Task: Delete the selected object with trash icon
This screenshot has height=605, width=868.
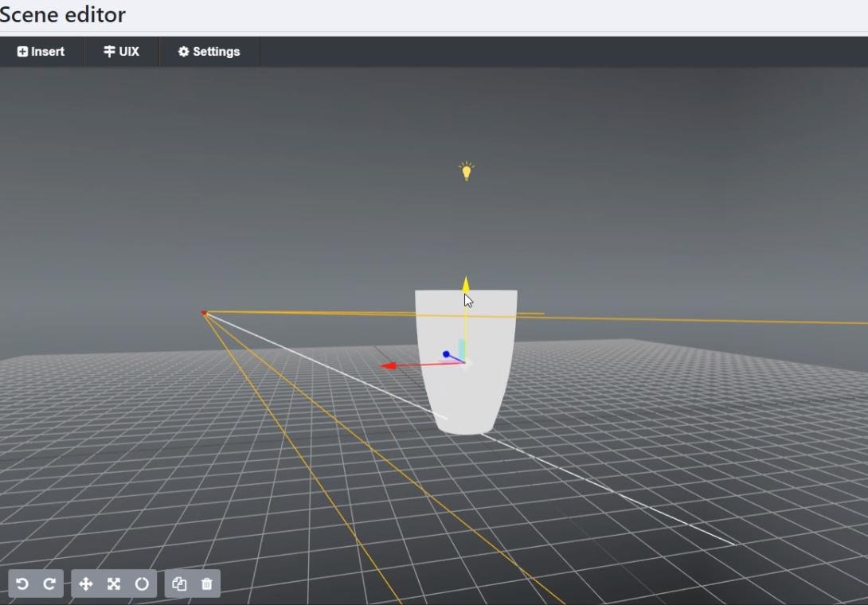Action: point(207,584)
